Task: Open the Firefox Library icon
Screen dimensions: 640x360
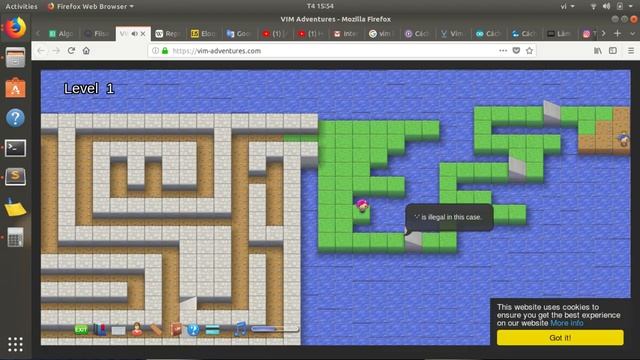Action: click(598, 51)
